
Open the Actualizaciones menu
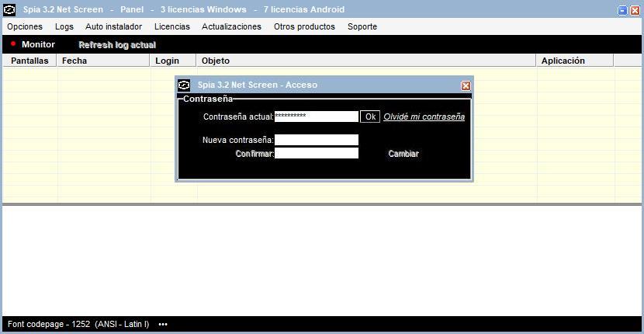[232, 26]
